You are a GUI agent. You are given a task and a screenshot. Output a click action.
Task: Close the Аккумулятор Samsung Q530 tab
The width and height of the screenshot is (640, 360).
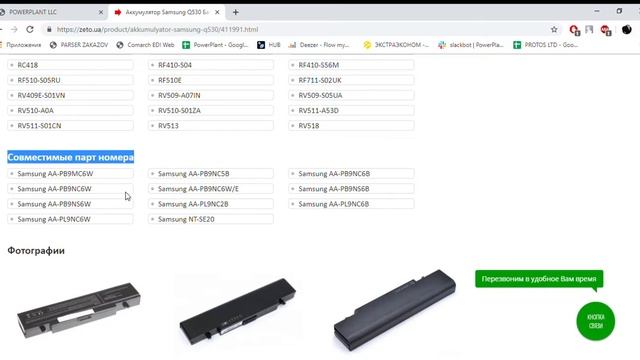pos(217,12)
